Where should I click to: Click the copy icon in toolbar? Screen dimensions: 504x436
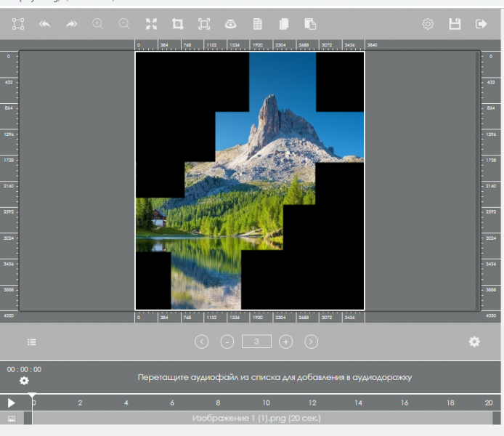[x=284, y=24]
